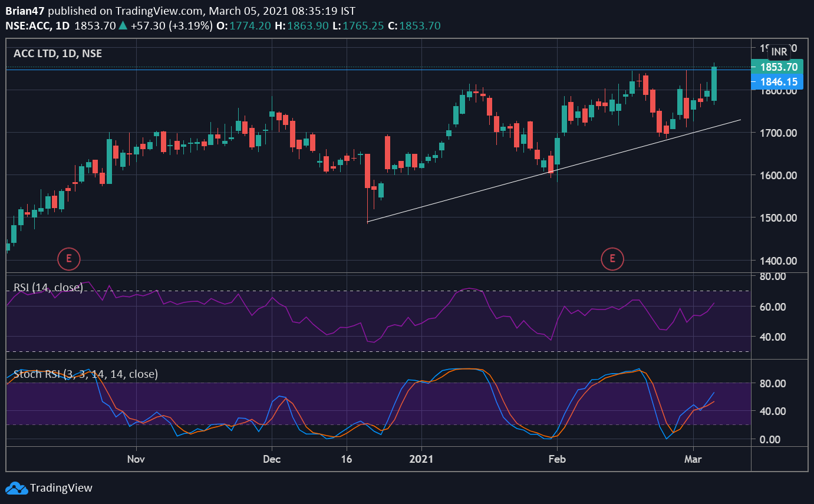Click the white ascending trendline
The image size is (814, 504).
point(554,170)
